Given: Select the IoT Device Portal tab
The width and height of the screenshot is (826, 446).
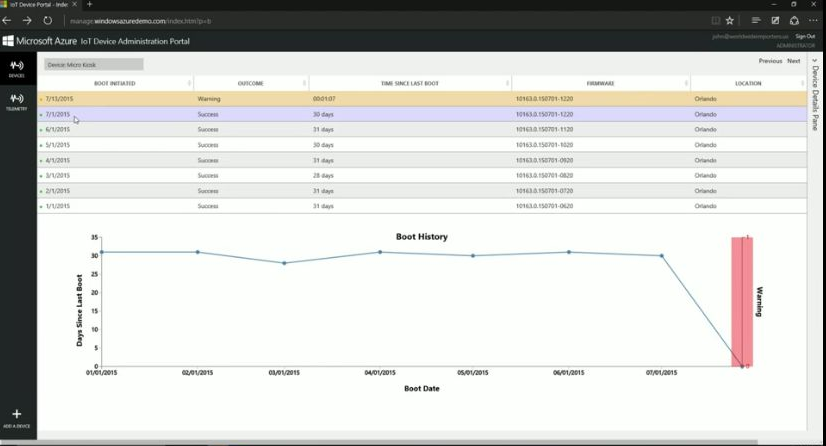Looking at the screenshot, I should click(38, 5).
